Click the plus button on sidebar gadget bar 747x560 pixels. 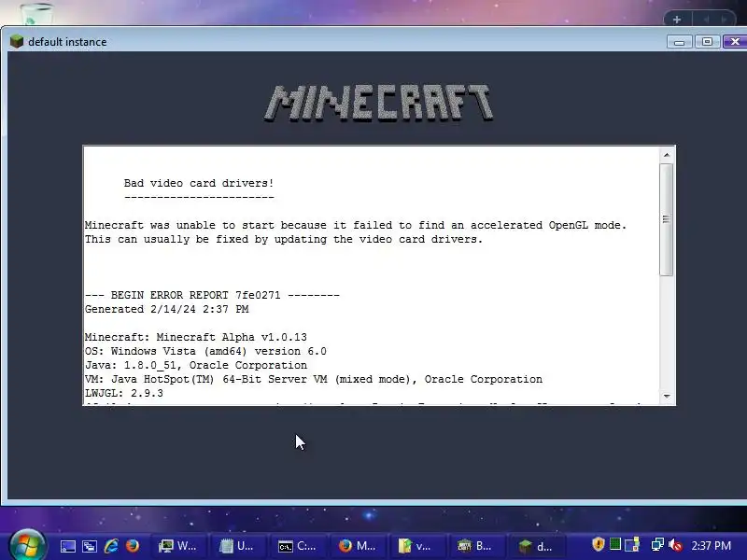(677, 20)
